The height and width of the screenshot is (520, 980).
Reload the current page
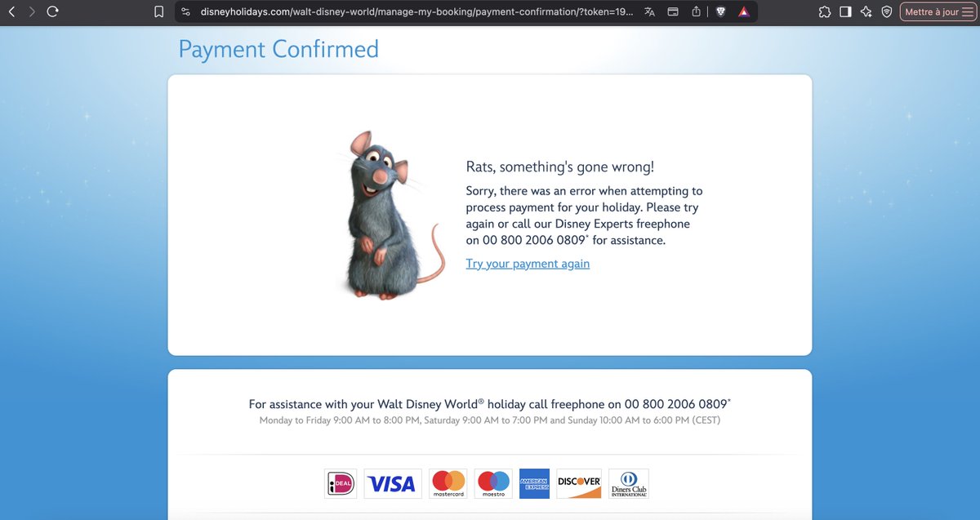52,12
